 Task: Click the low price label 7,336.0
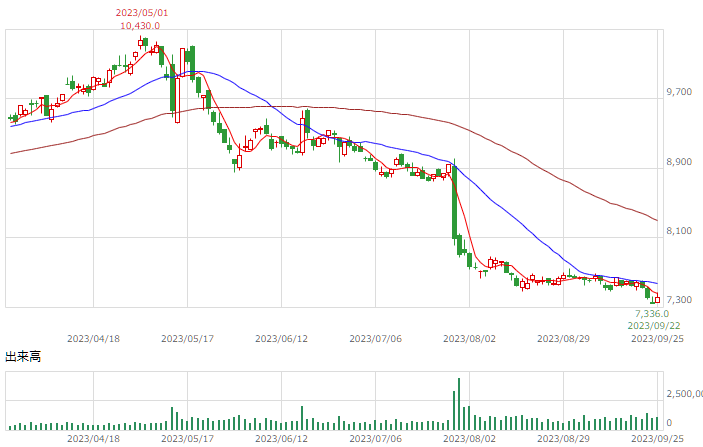click(652, 313)
